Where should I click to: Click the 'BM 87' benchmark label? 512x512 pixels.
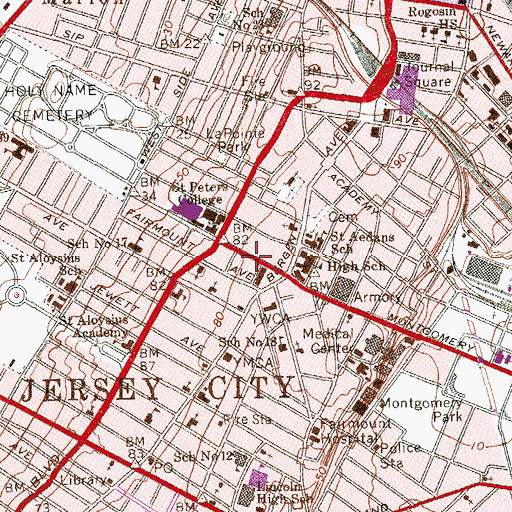tap(149, 359)
